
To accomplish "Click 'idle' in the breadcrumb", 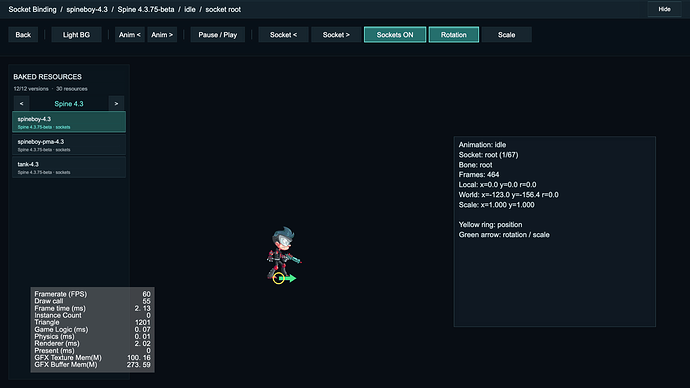I will (190, 9).
